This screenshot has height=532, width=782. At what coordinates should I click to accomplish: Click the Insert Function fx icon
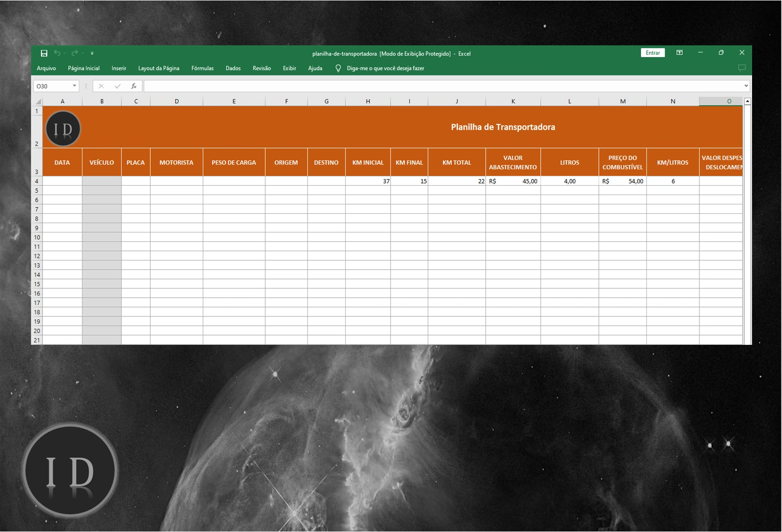(x=134, y=86)
